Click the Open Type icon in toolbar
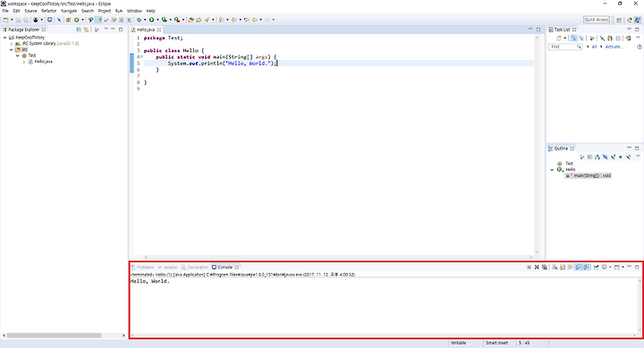This screenshot has height=348, width=644. 191,20
